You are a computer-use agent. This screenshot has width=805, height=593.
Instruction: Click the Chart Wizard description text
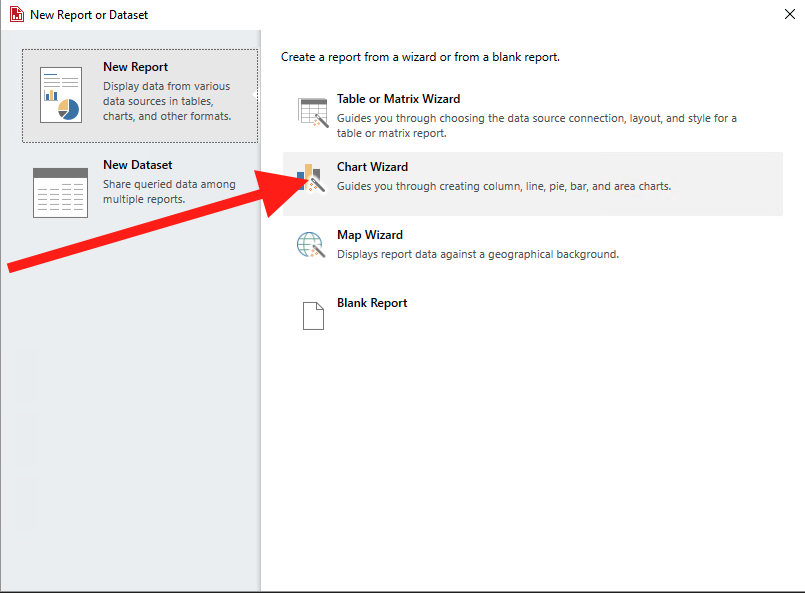(x=503, y=186)
